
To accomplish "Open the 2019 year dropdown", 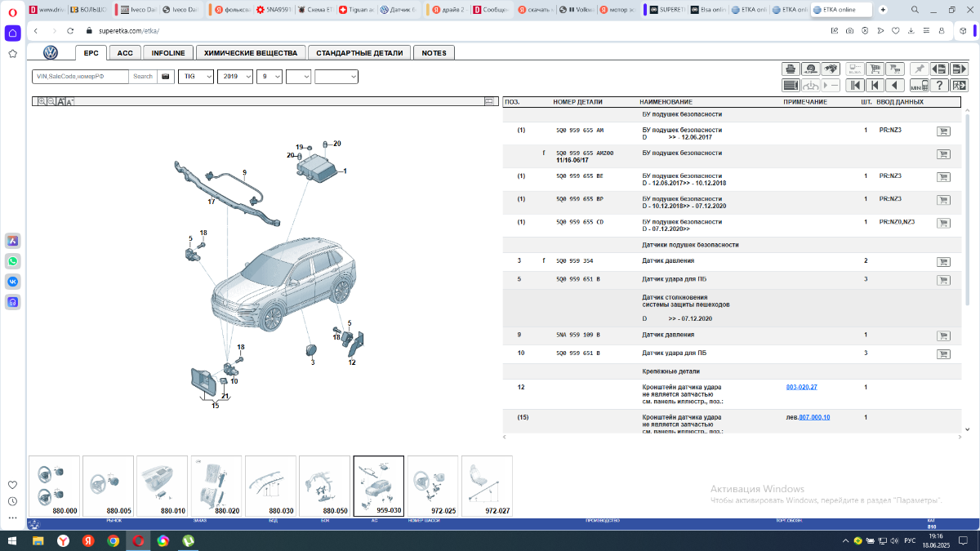I will tap(234, 76).
